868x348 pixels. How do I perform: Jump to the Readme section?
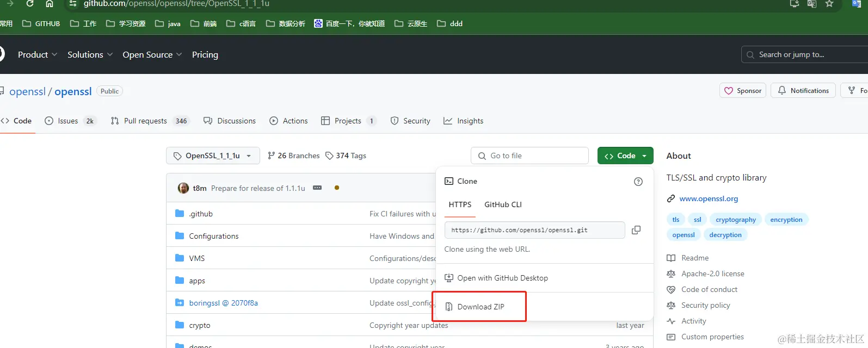pyautogui.click(x=688, y=258)
